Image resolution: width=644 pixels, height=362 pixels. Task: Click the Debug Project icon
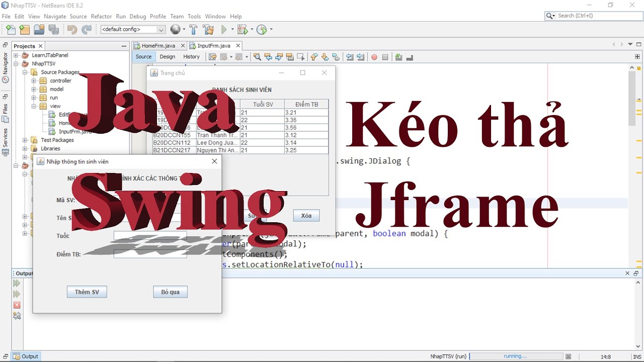click(242, 30)
